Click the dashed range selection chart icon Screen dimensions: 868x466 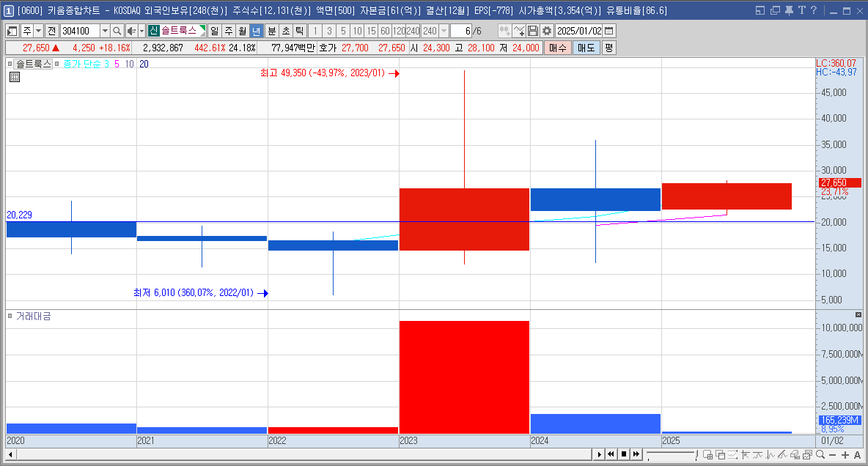pos(733,455)
